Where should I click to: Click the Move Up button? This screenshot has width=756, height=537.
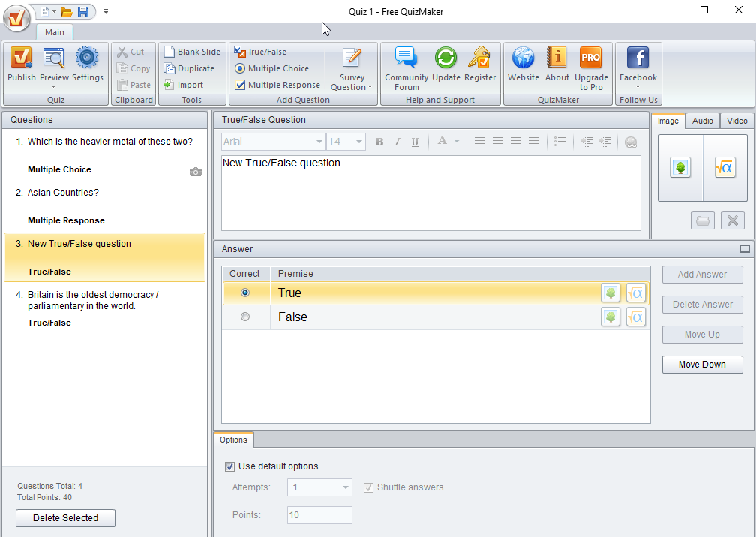tap(702, 334)
